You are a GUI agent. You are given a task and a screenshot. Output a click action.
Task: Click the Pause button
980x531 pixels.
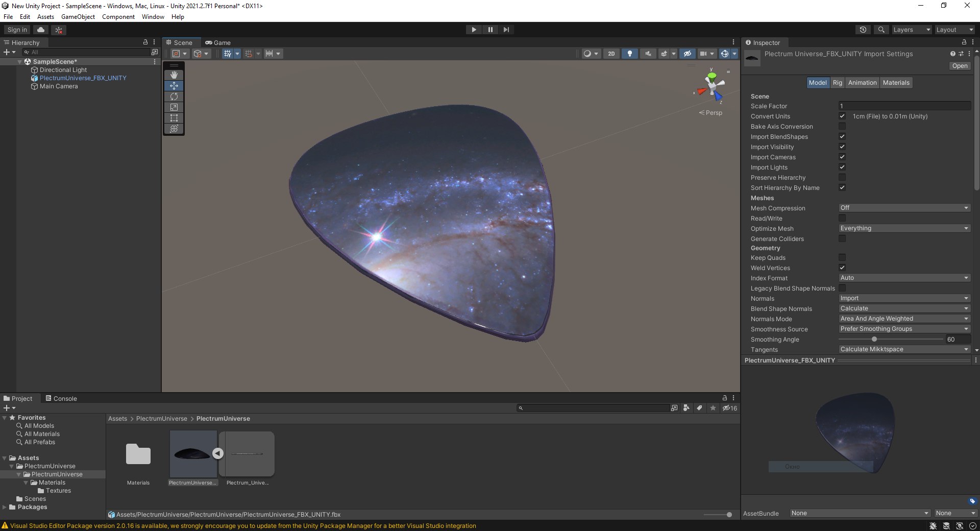pos(490,30)
